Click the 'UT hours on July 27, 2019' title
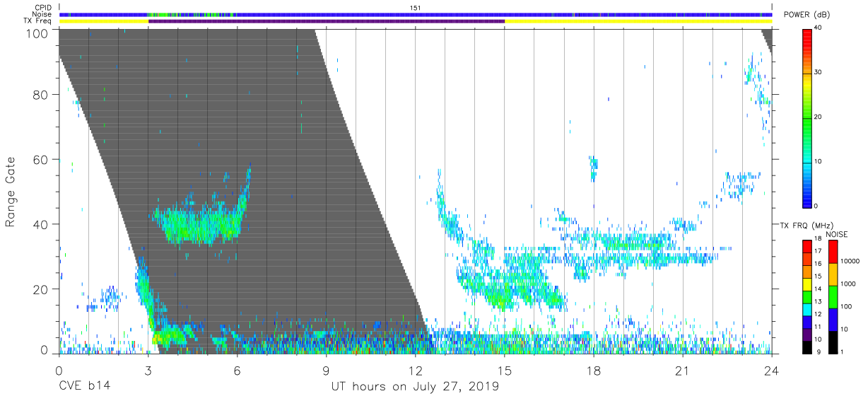Screen dimensions: 868x401 [x=416, y=387]
